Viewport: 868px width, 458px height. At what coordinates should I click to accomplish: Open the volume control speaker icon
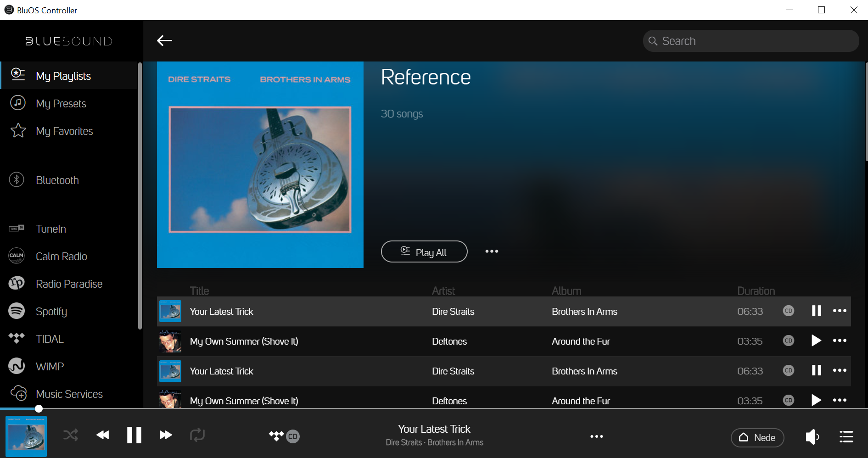(812, 437)
